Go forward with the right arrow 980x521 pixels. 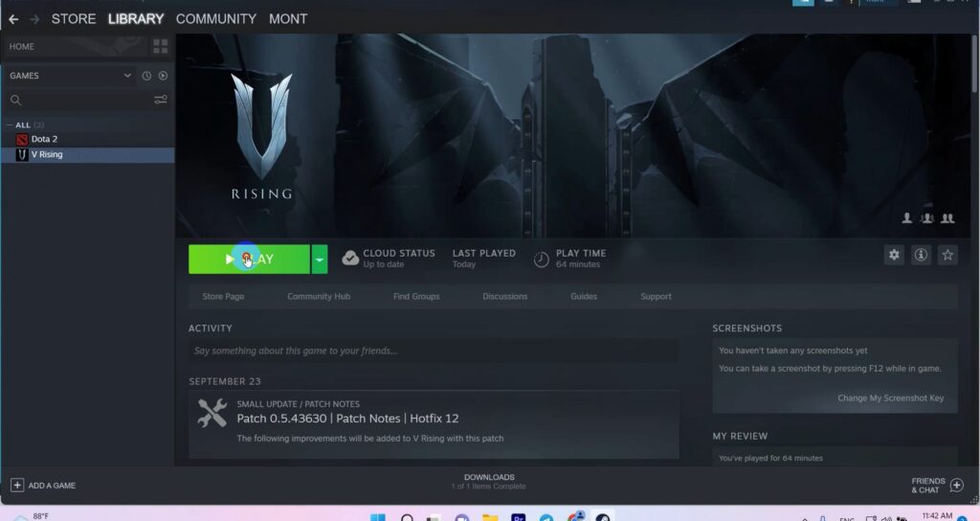pyautogui.click(x=34, y=19)
